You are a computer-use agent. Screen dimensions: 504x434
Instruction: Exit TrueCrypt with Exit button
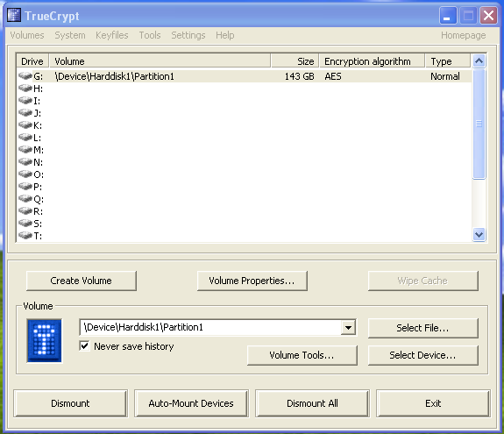coord(433,403)
